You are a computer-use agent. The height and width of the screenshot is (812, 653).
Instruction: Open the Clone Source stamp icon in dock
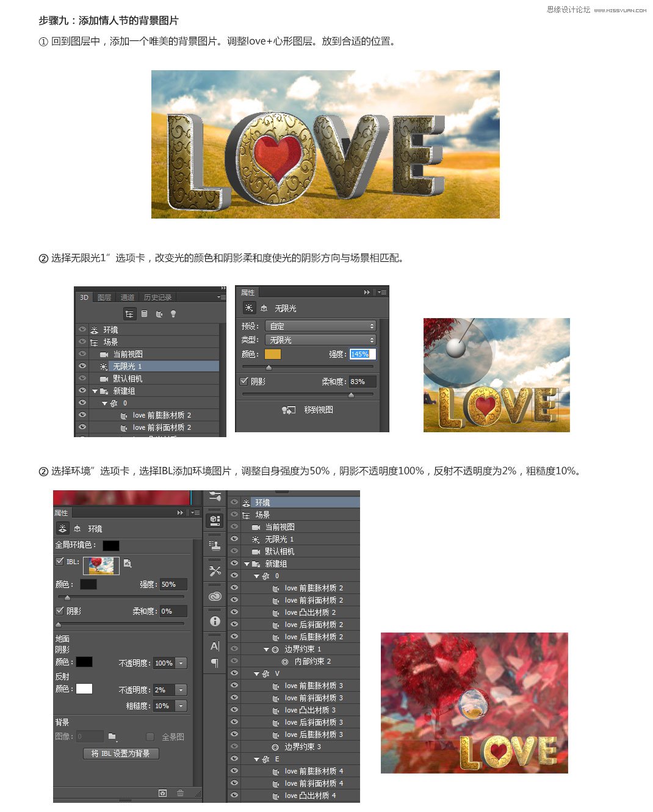coord(215,545)
